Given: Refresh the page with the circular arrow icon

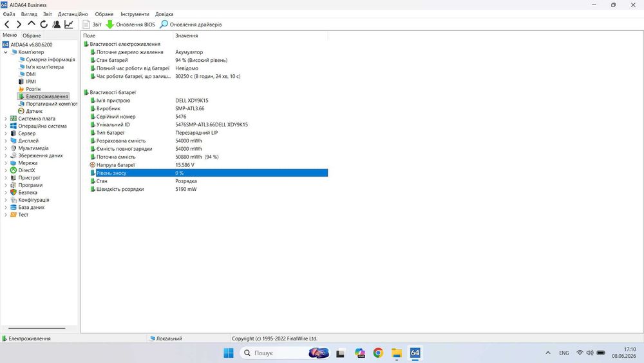Looking at the screenshot, I should [x=44, y=25].
